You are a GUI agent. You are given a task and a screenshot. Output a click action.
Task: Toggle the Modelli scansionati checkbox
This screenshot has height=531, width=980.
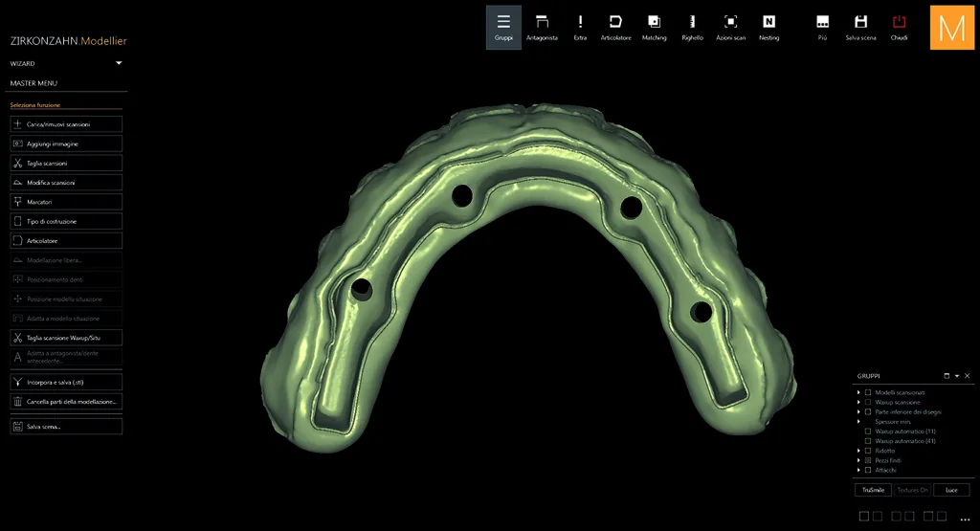pyautogui.click(x=867, y=392)
